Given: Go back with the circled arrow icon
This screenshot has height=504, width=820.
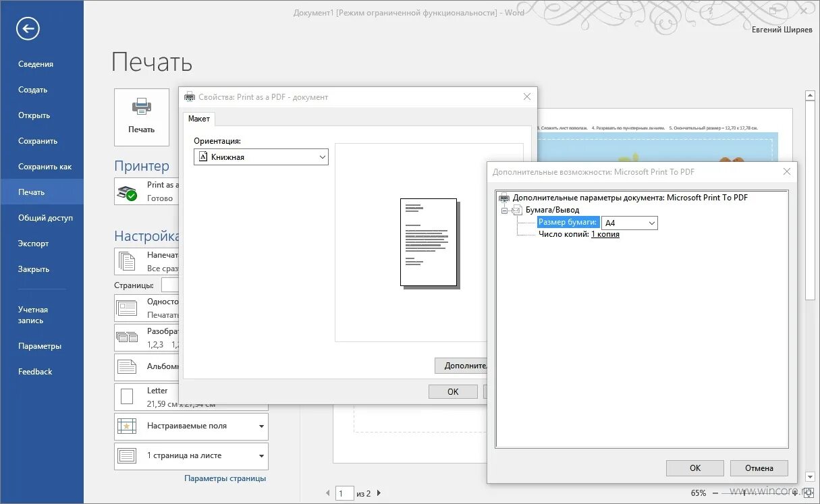Looking at the screenshot, I should (28, 28).
